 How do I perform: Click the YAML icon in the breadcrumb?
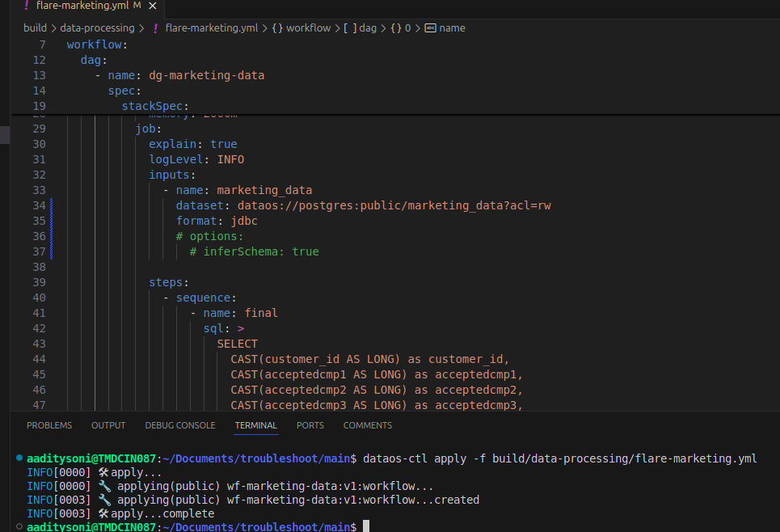[x=156, y=28]
